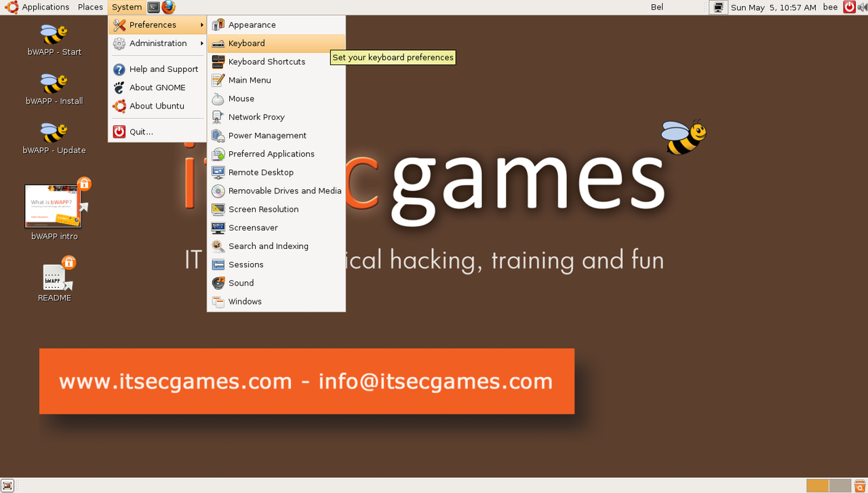The width and height of the screenshot is (868, 493).
Task: Close the System menu in top panel
Action: pos(127,7)
